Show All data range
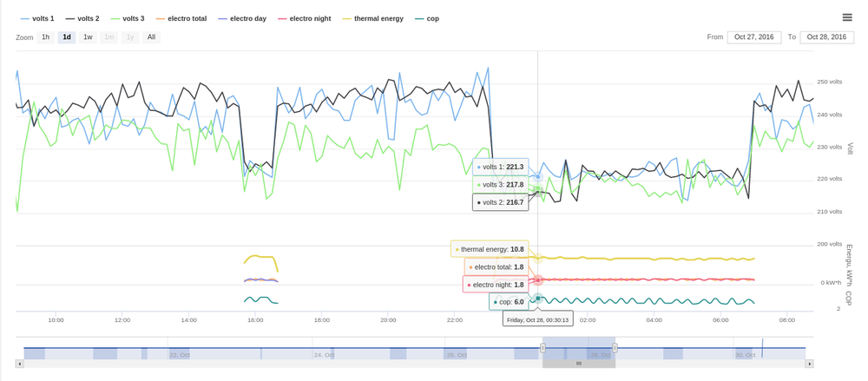 click(x=151, y=37)
